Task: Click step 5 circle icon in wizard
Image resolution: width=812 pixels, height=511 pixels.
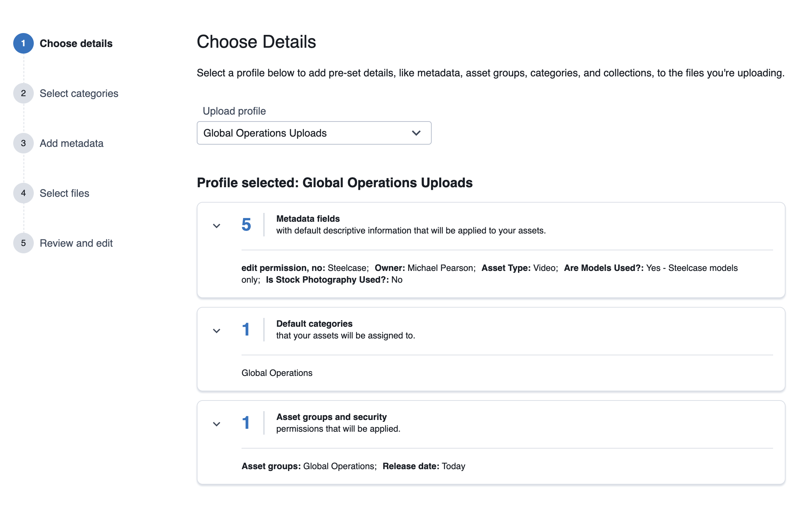Action: [23, 243]
